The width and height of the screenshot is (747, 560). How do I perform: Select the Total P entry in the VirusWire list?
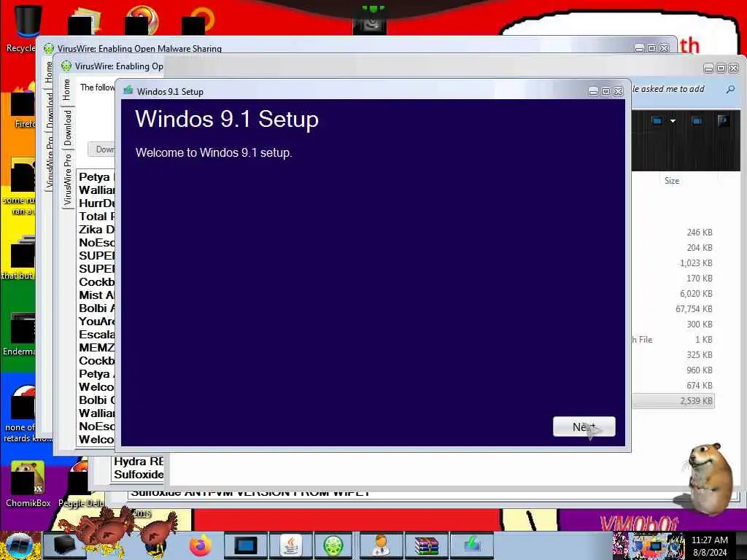click(x=97, y=216)
